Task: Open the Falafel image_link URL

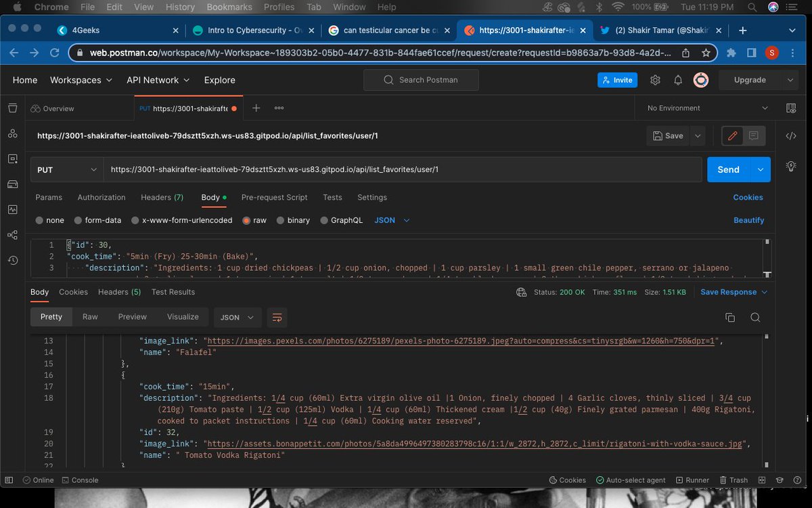Action: [x=460, y=341]
